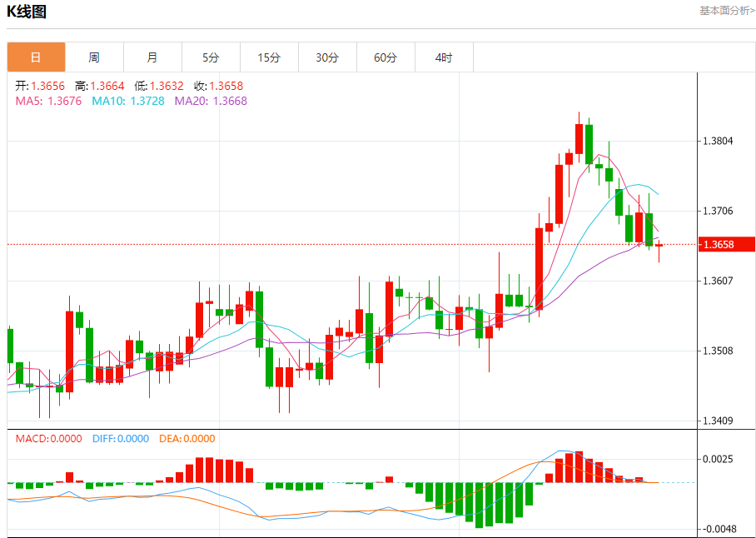
Task: Click the highest red candlestick at the peak
Action: tap(579, 137)
